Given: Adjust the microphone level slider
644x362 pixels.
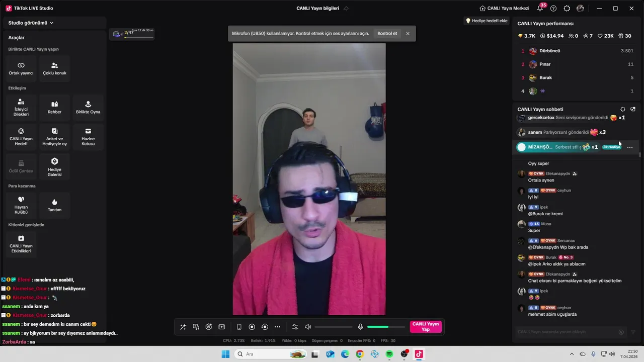Looking at the screenshot, I should 386,327.
